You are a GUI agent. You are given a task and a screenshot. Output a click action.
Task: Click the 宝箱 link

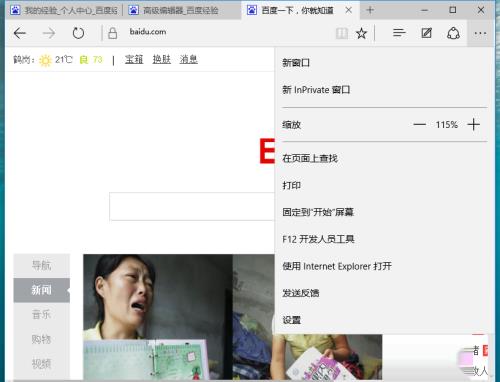[x=134, y=59]
